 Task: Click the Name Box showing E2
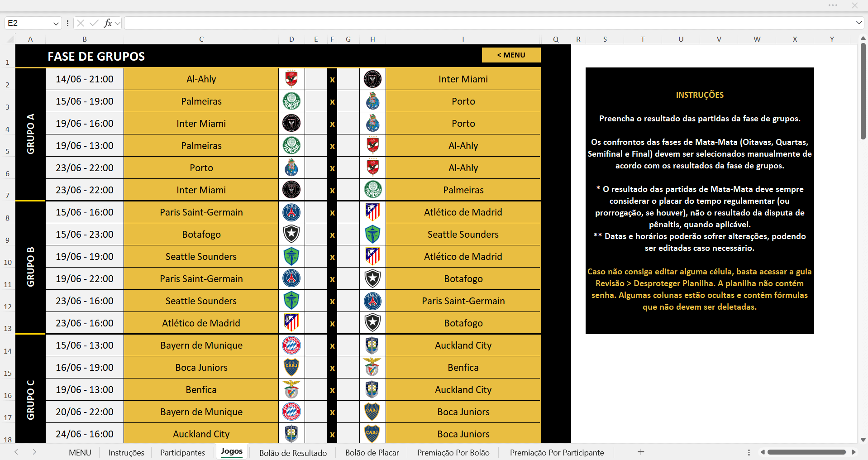coord(28,23)
